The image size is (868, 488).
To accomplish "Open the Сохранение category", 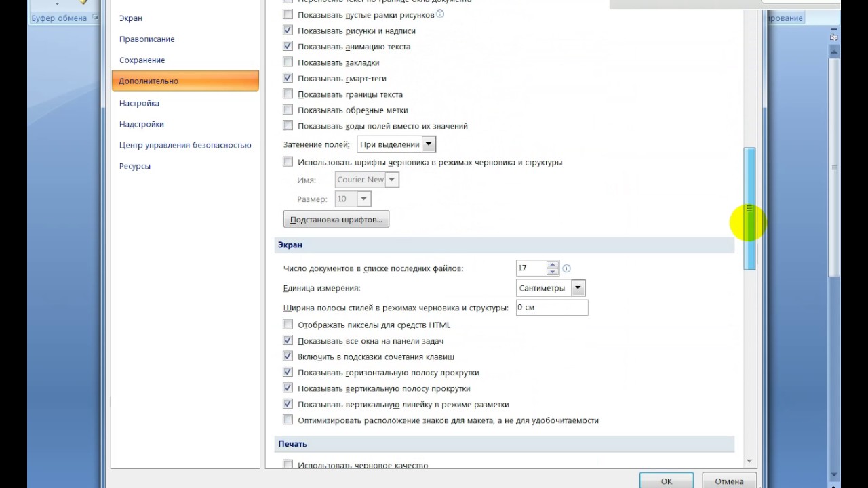I will tap(142, 60).
